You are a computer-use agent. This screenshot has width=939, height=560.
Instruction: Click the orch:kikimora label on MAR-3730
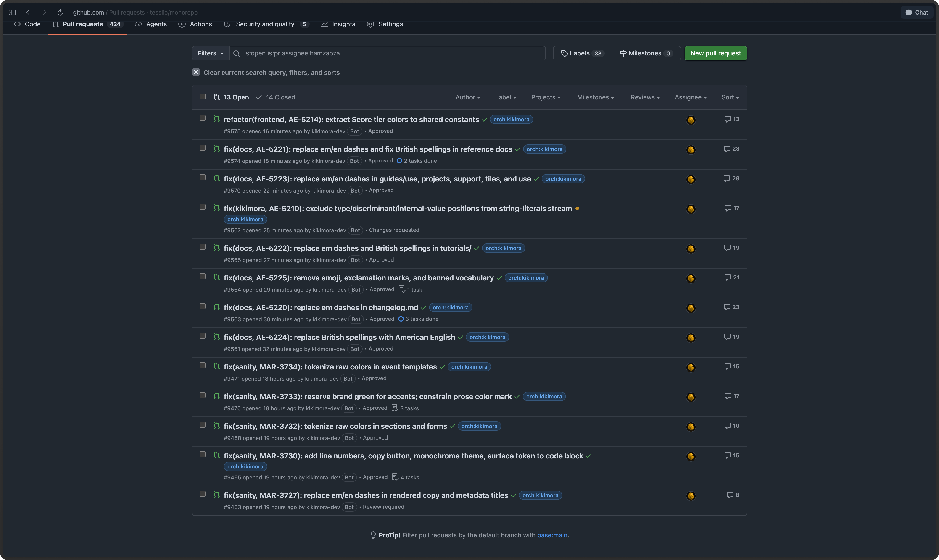245,467
